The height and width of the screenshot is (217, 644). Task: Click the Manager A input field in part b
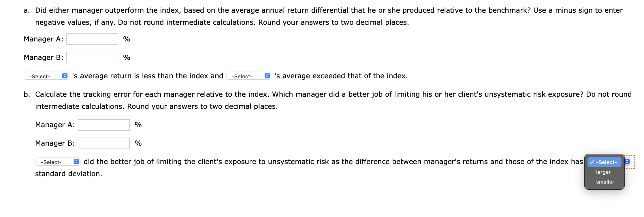pos(103,125)
